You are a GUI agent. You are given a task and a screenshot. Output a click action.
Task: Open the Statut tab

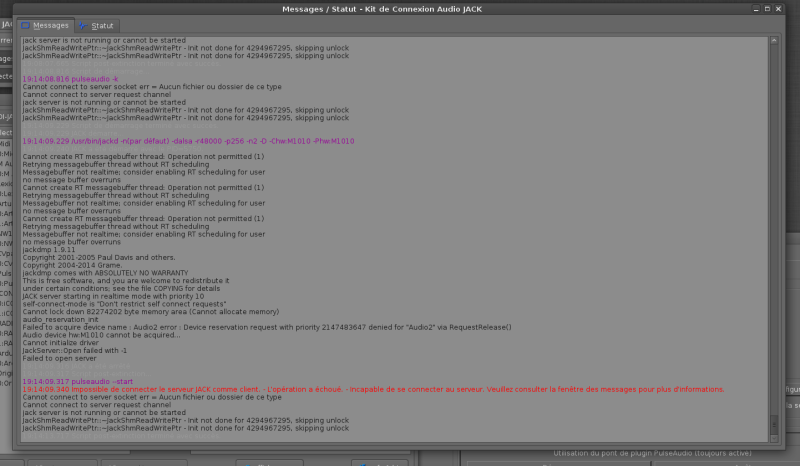pyautogui.click(x=96, y=26)
